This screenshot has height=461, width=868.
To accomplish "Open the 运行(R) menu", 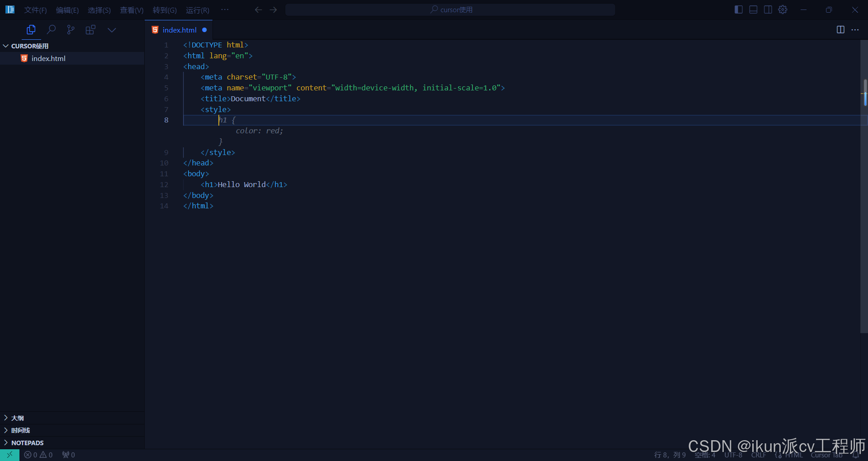I will (x=198, y=10).
